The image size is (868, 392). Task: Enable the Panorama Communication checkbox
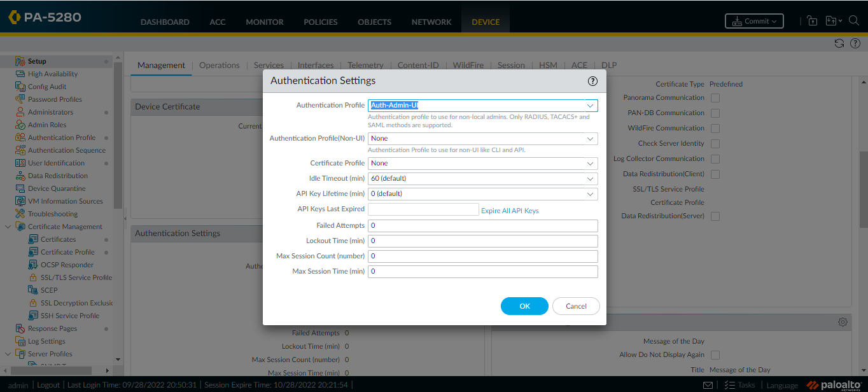(x=715, y=98)
